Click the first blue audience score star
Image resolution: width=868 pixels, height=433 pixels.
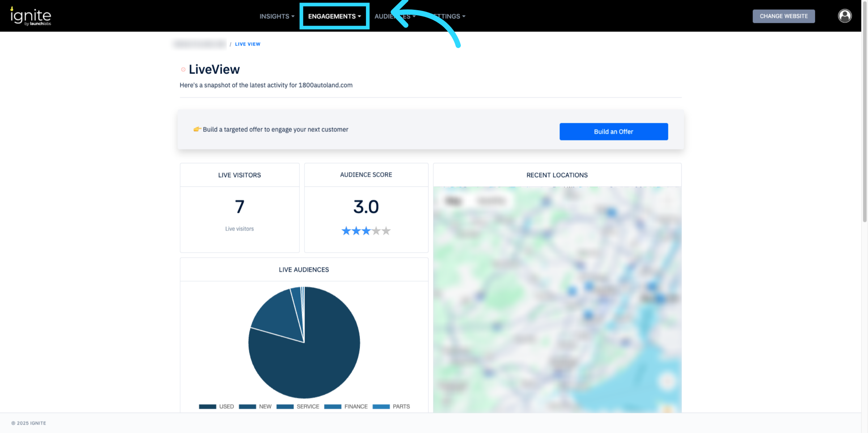[x=346, y=231]
